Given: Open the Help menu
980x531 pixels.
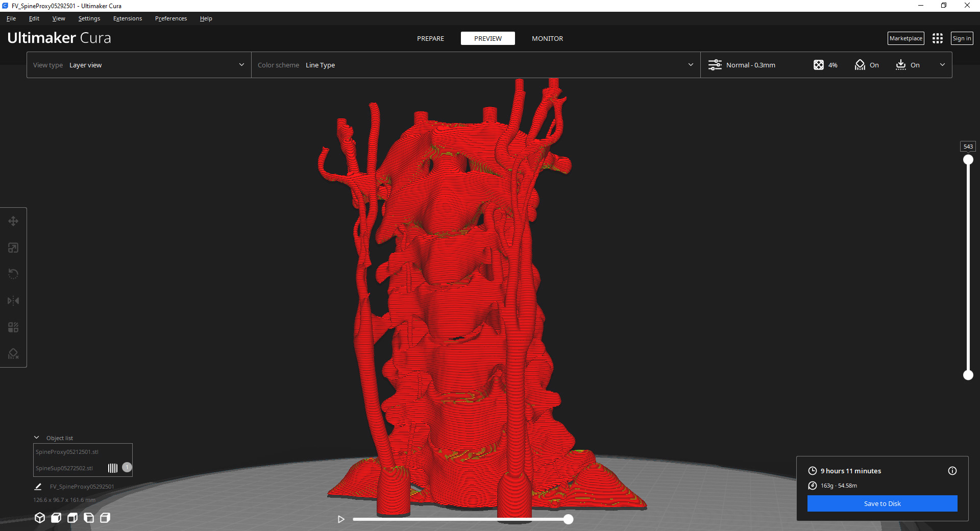Looking at the screenshot, I should (x=206, y=18).
